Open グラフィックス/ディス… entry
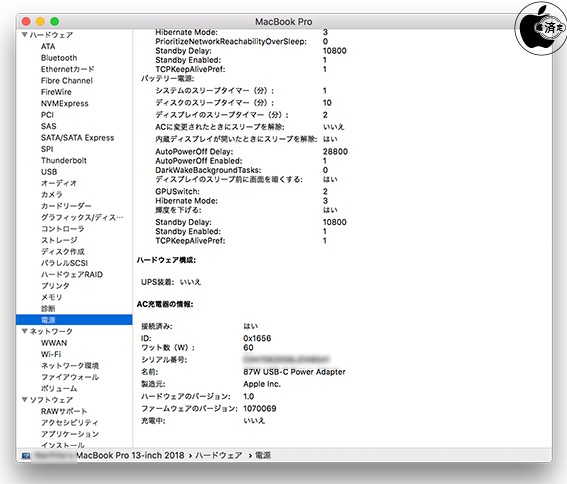The width and height of the screenshot is (567, 484). (82, 217)
